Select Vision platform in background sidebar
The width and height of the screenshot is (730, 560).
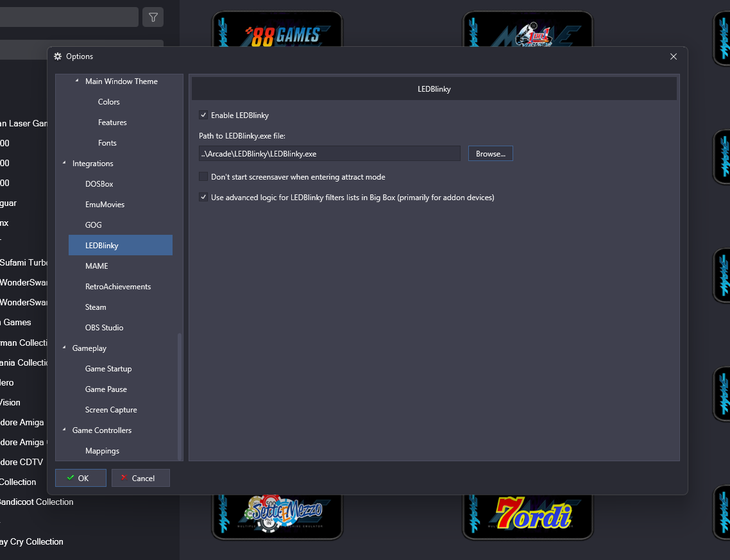(x=10, y=402)
